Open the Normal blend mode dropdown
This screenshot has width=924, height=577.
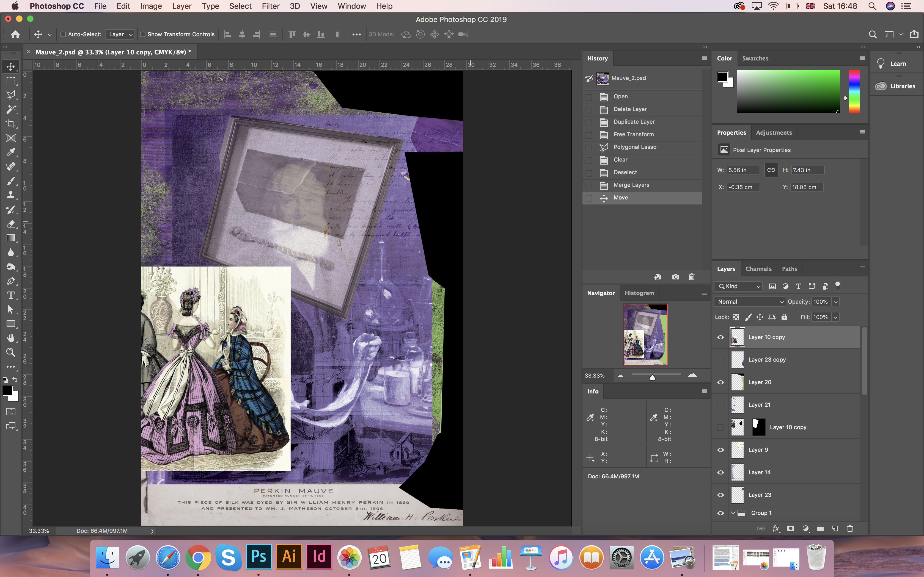[749, 302]
